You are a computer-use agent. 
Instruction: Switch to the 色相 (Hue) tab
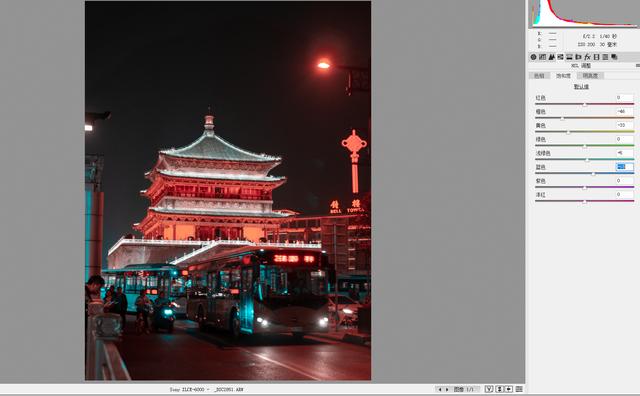(539, 76)
